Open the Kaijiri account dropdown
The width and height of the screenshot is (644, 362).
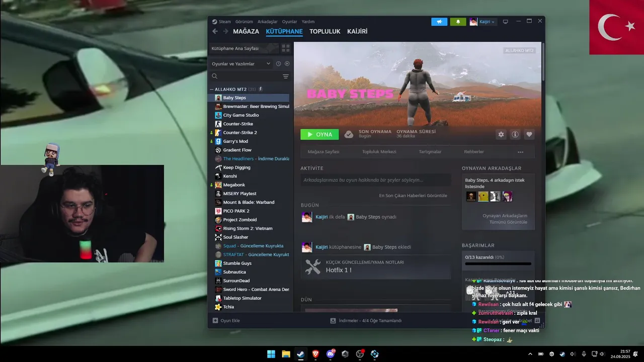point(483,22)
